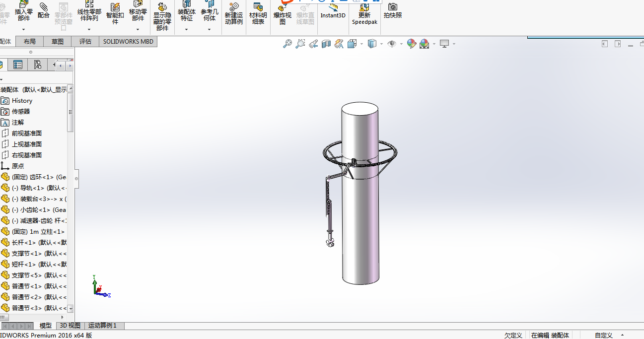644x339 pixels.
Task: Toggle Hide/Show Items eye icon
Action: coord(392,44)
